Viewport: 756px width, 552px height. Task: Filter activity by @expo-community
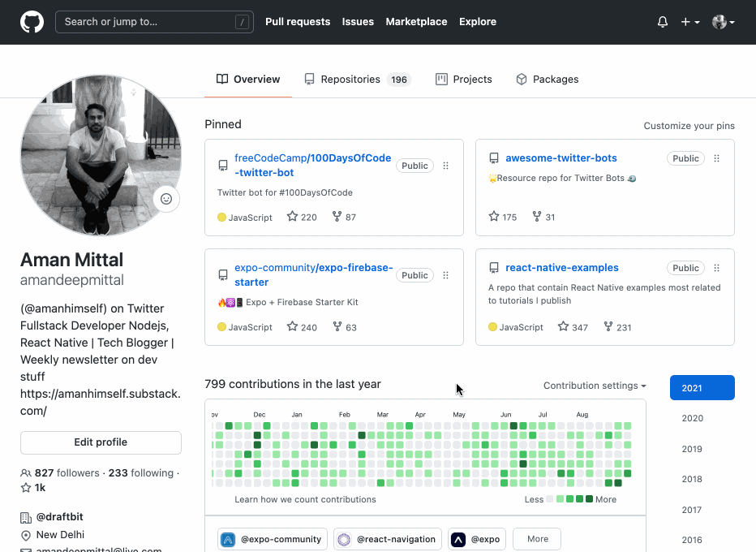(x=273, y=539)
